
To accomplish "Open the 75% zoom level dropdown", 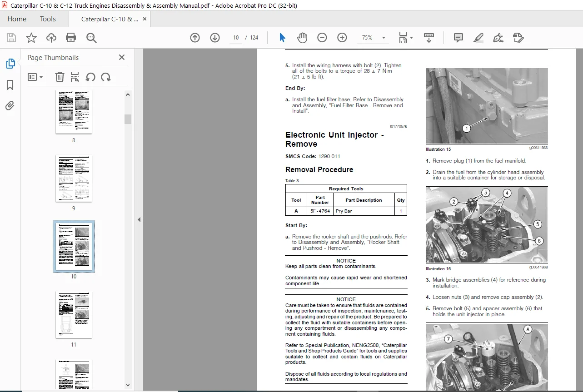I will pyautogui.click(x=373, y=38).
